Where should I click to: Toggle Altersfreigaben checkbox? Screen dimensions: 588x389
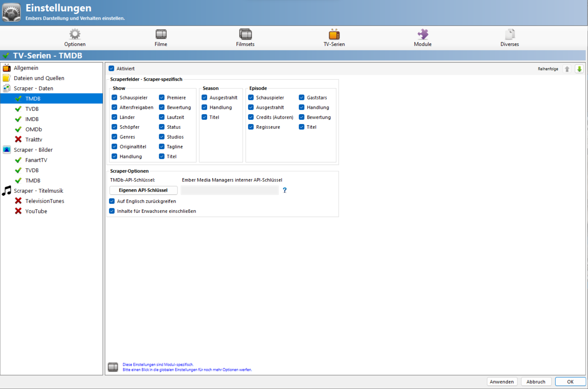pos(114,107)
